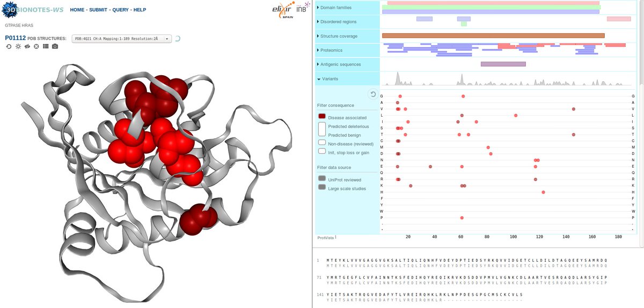
Task: Click the variant dot in the M row
Action: [x=488, y=147]
